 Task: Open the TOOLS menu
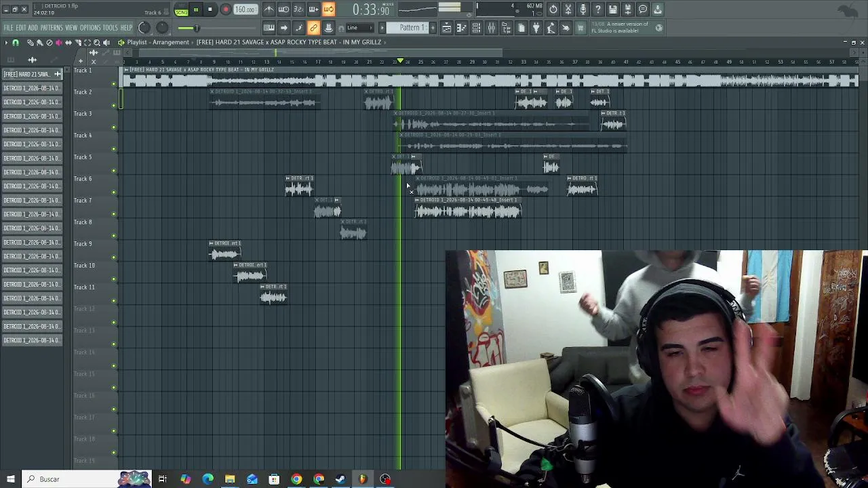(111, 28)
